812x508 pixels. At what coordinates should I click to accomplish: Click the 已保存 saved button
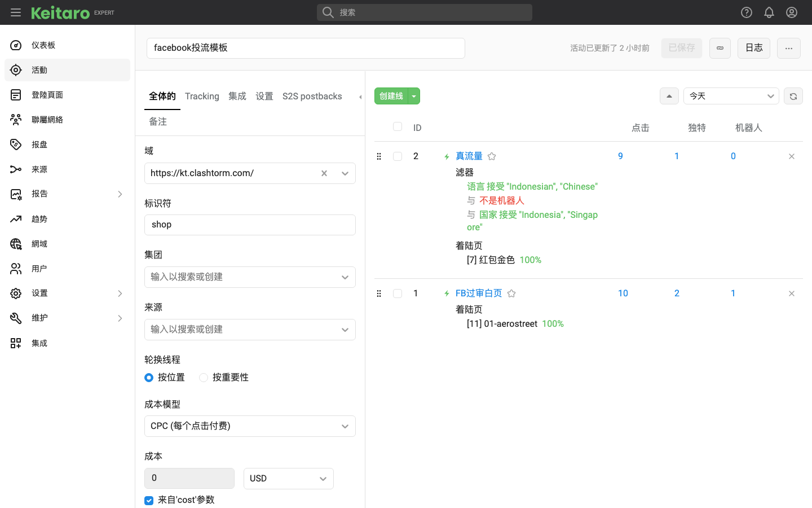(682, 48)
